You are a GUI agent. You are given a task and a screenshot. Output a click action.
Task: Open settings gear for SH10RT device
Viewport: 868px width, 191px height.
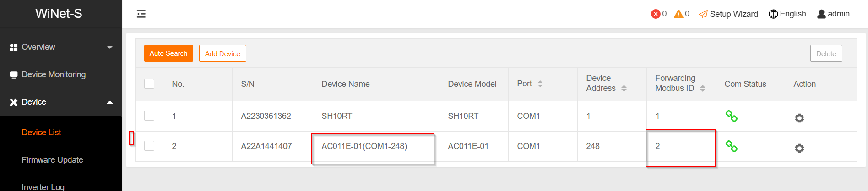tap(799, 118)
